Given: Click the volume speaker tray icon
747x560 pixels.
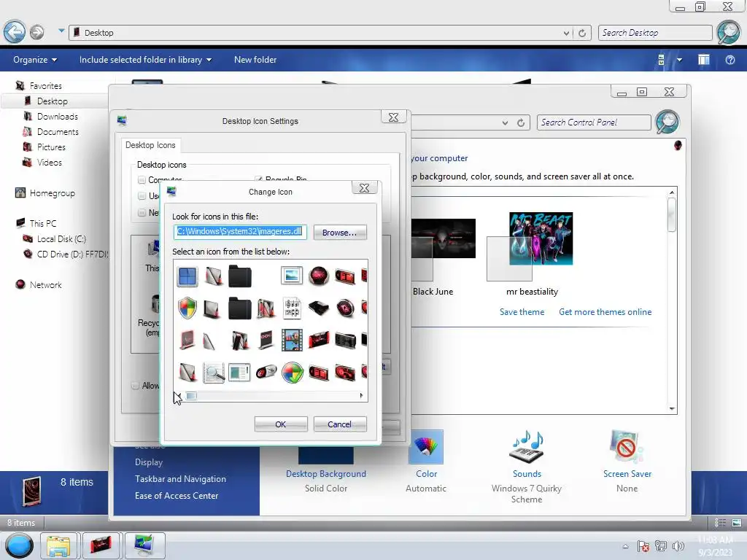Looking at the screenshot, I should pyautogui.click(x=678, y=546).
